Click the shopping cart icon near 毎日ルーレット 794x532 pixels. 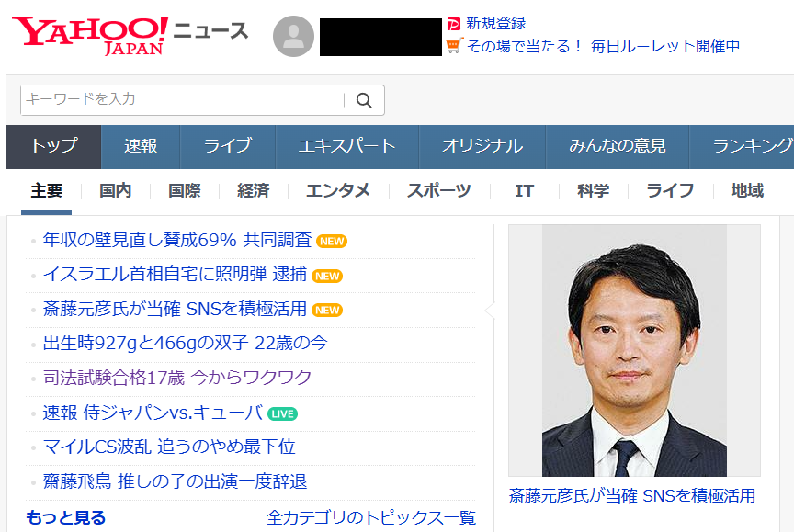452,44
